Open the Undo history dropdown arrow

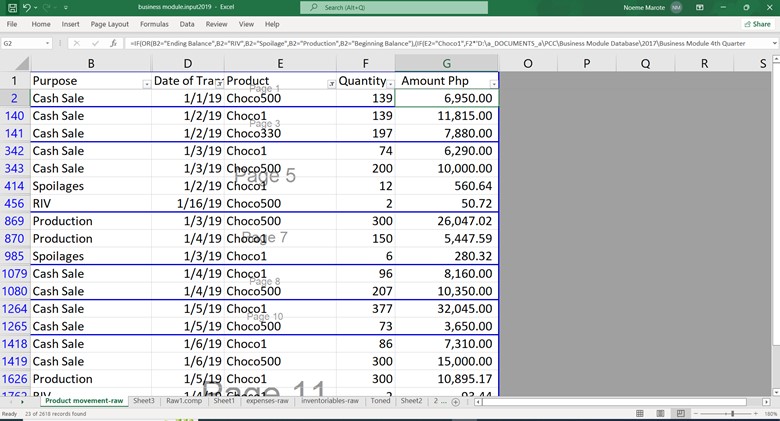tap(35, 8)
